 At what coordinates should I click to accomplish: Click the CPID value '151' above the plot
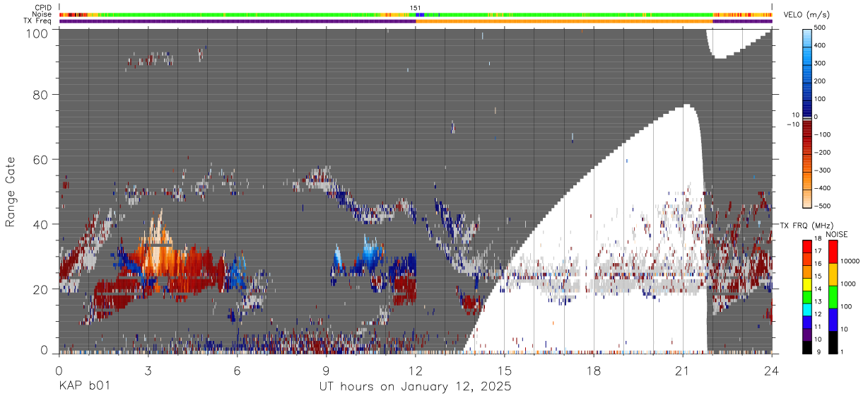pyautogui.click(x=416, y=8)
